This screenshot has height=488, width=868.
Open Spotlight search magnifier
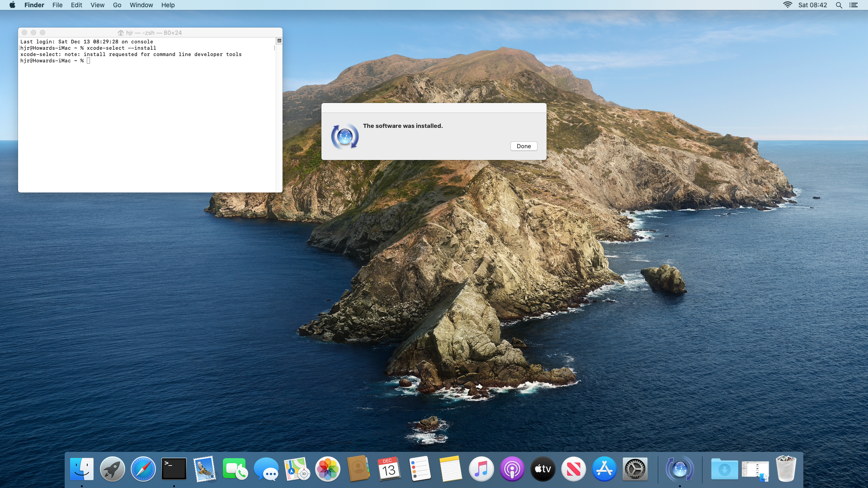point(839,5)
